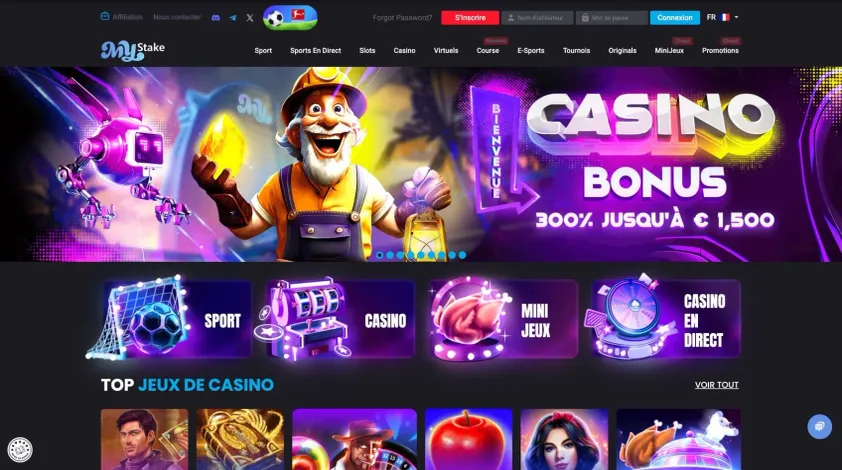Open the Telegram icon link
The height and width of the screenshot is (470, 842).
tap(233, 18)
